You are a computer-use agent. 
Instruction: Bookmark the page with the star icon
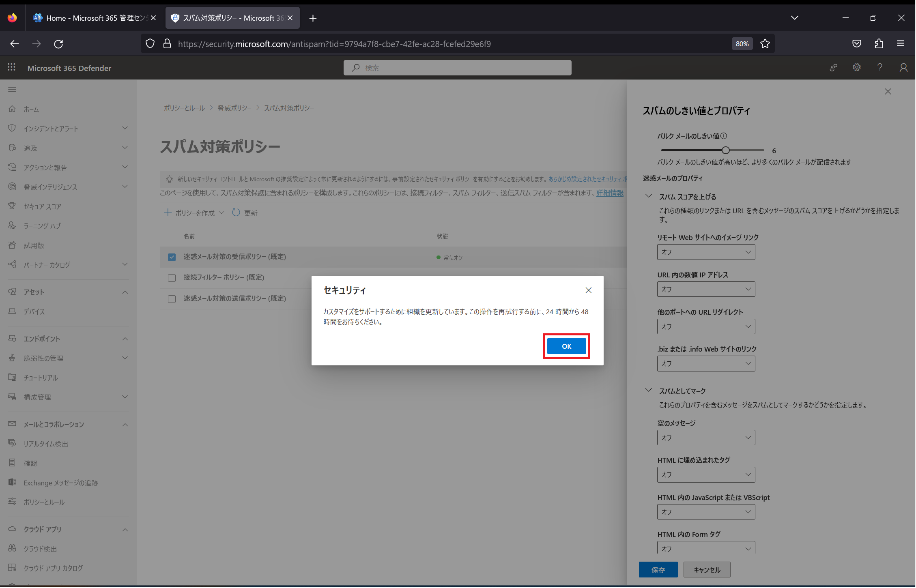[x=765, y=44]
